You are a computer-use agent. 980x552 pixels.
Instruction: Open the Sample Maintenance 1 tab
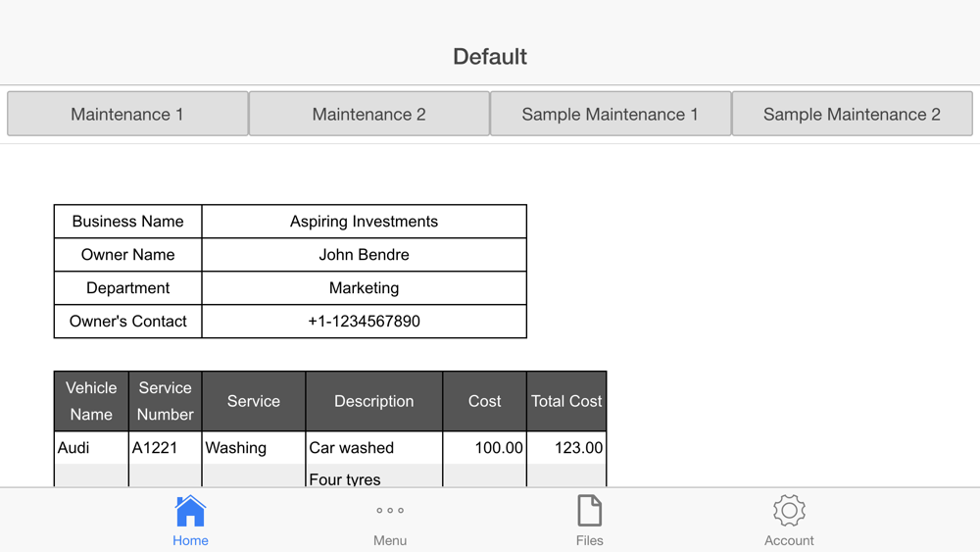click(611, 114)
